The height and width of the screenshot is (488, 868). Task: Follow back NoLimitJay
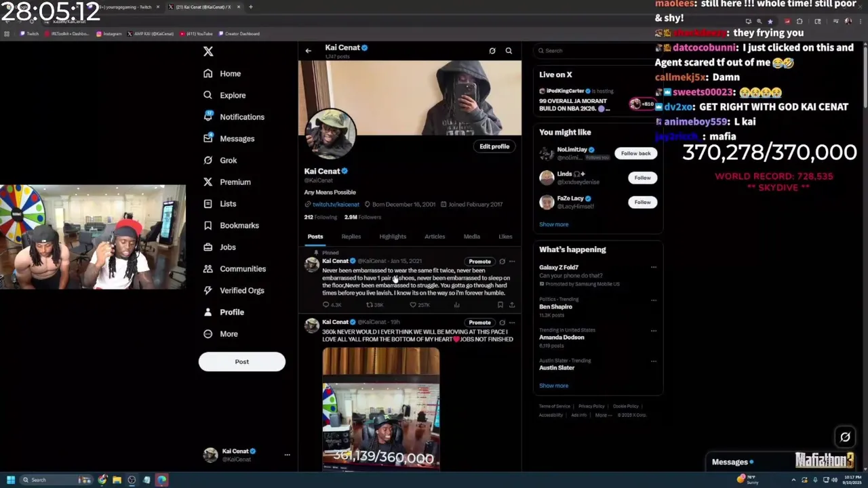pos(635,153)
